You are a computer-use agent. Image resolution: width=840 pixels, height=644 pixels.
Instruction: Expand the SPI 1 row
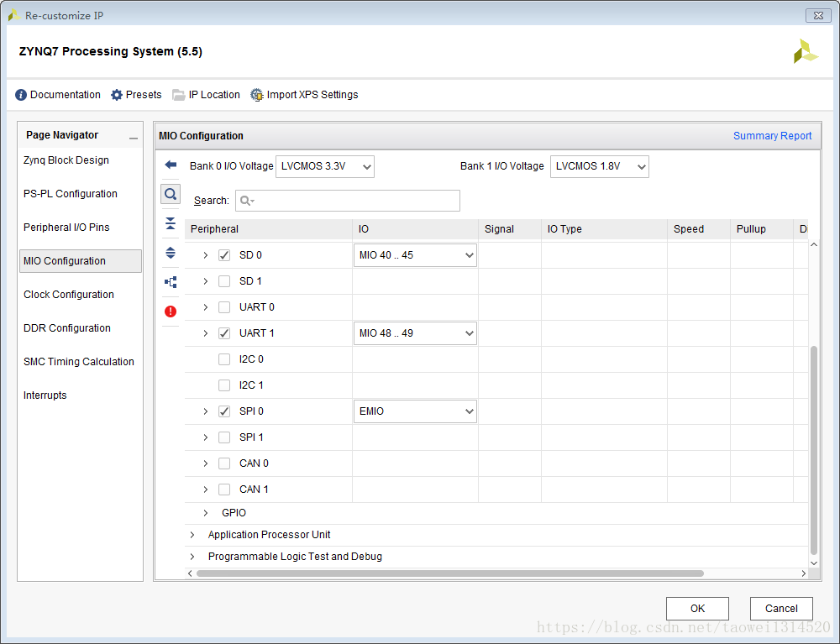coord(205,437)
